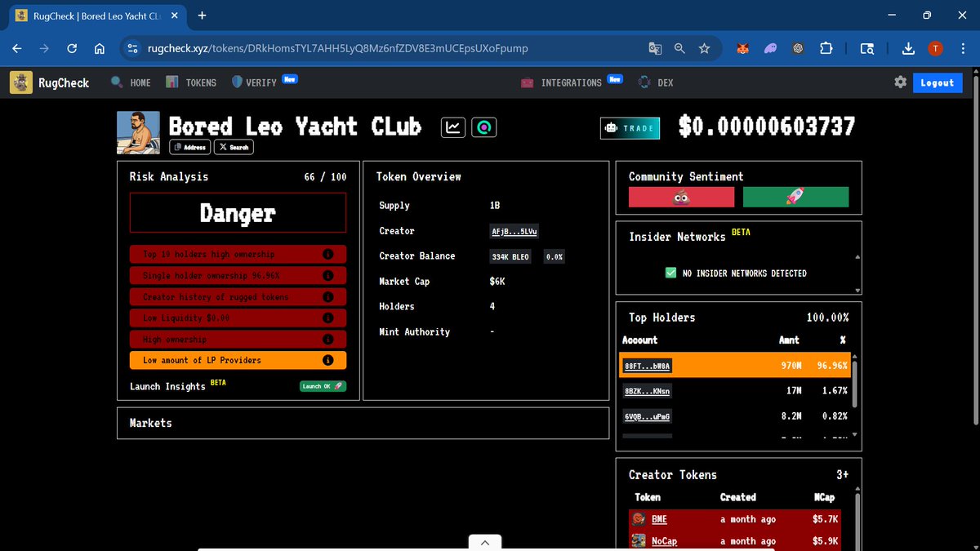Open creator address AFjB...5LVu link
This screenshot has width=980, height=551.
(514, 231)
